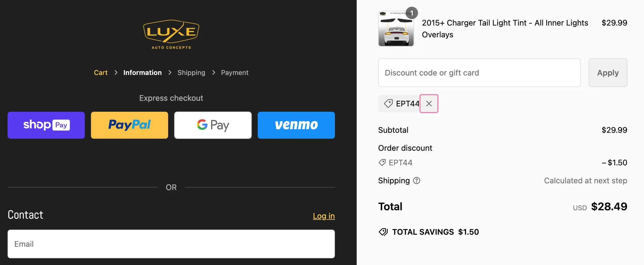
Task: Pay with Venmo
Action: (x=296, y=125)
